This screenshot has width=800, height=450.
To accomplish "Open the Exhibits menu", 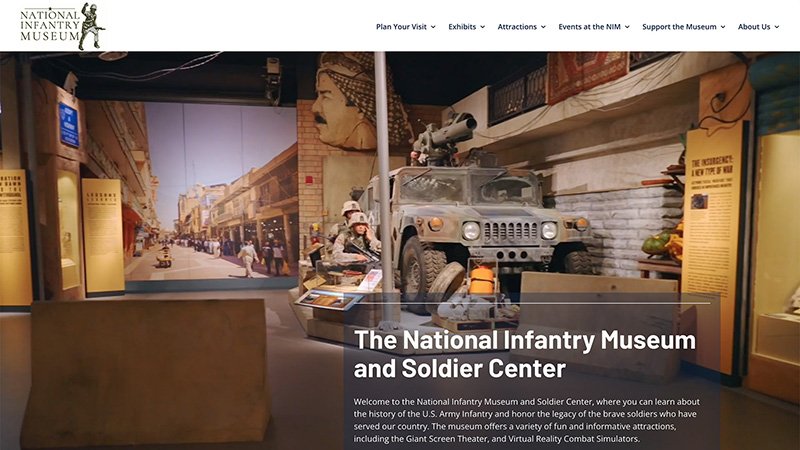I will click(462, 27).
